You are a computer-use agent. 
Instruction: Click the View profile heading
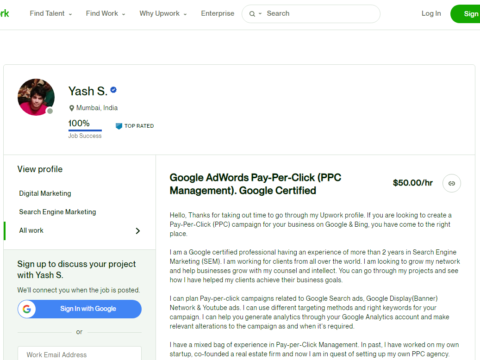tap(40, 169)
